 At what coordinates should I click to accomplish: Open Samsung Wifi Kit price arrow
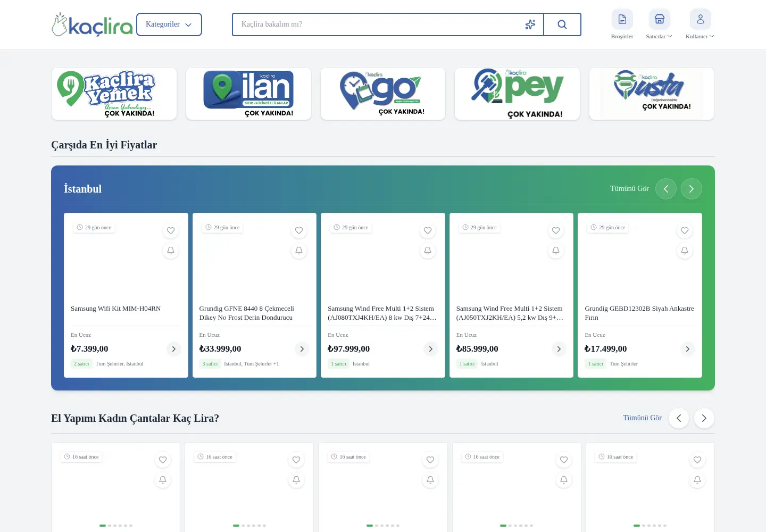pos(173,349)
